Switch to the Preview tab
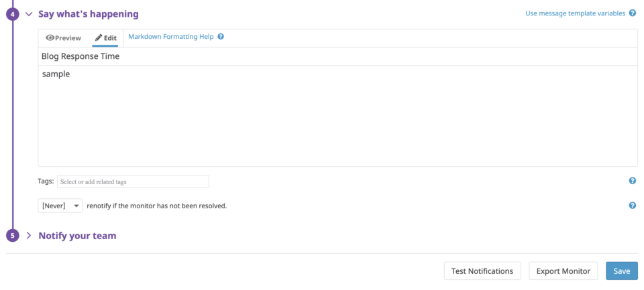The height and width of the screenshot is (290, 644). coord(64,38)
